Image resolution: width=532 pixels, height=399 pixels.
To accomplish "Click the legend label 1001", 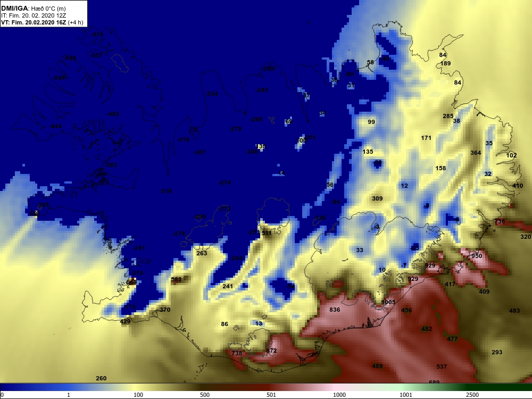I will [x=406, y=395].
